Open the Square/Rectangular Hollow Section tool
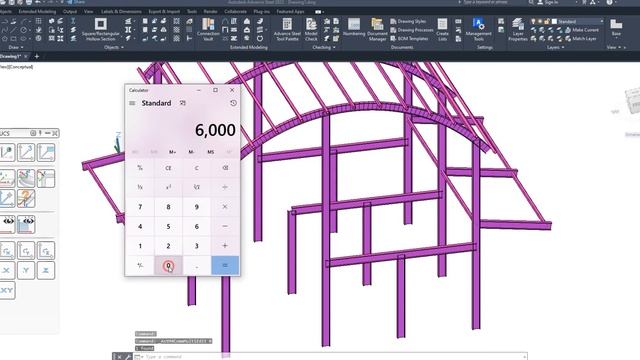Viewport: 640px width, 360px height. 101,29
